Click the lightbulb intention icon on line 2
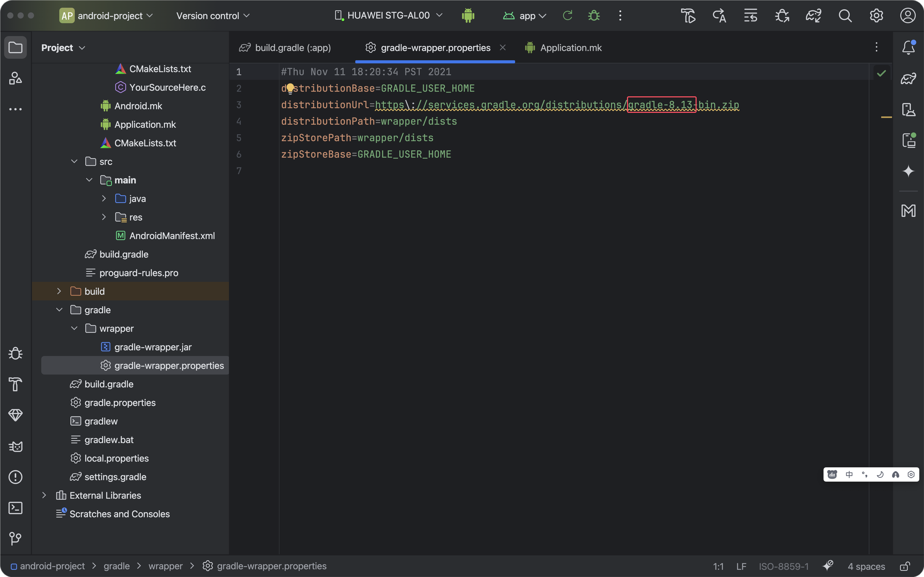The width and height of the screenshot is (924, 577). tap(290, 89)
